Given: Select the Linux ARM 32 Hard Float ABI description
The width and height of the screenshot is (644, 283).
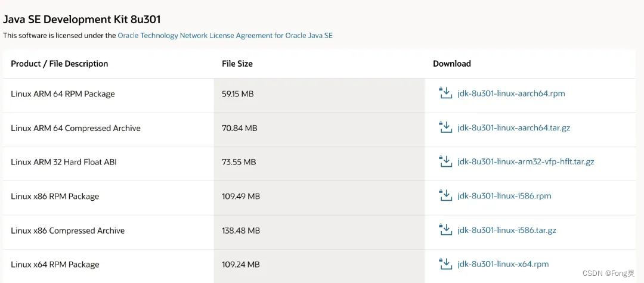Looking at the screenshot, I should pyautogui.click(x=64, y=162).
